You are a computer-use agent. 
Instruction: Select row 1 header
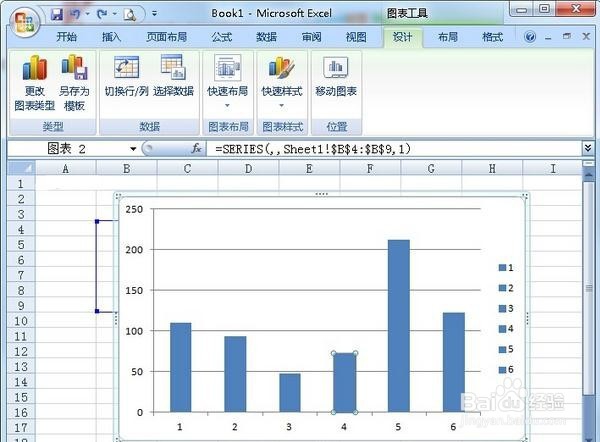tap(21, 184)
